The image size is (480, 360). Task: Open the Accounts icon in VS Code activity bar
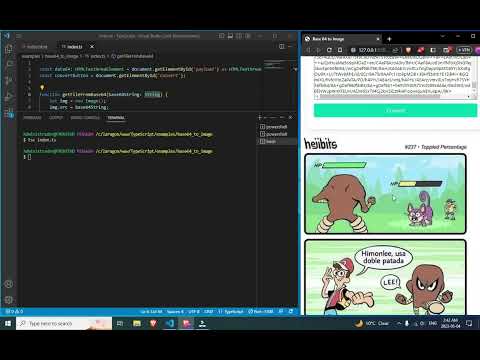pos(9,284)
